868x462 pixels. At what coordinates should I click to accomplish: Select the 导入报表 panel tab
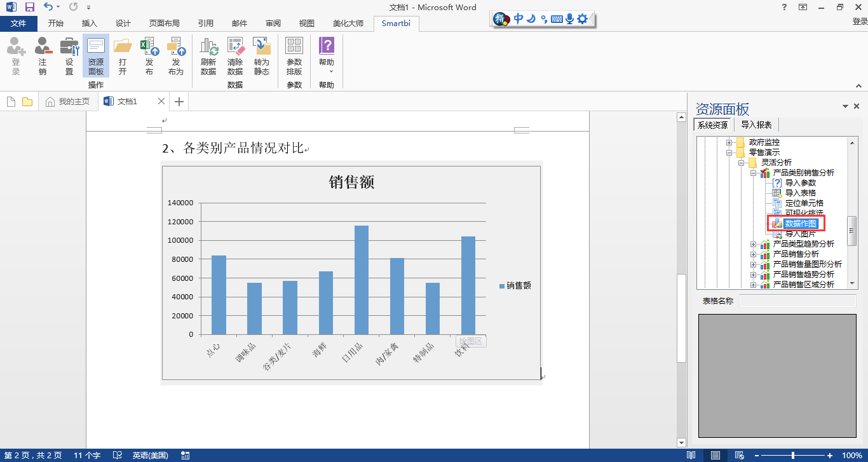[756, 125]
